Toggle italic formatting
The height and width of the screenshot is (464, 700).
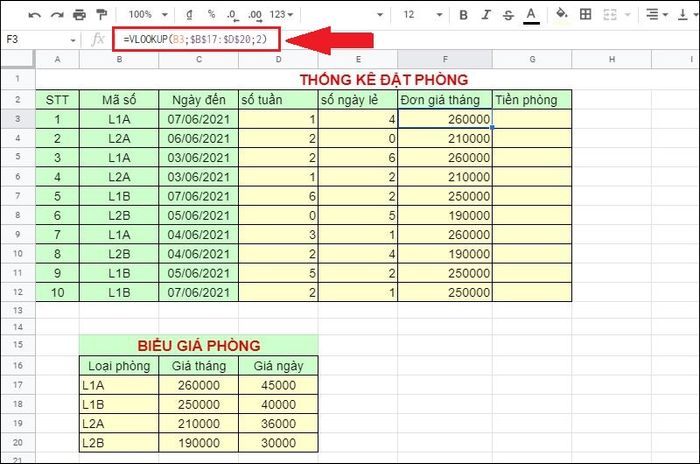(x=486, y=15)
